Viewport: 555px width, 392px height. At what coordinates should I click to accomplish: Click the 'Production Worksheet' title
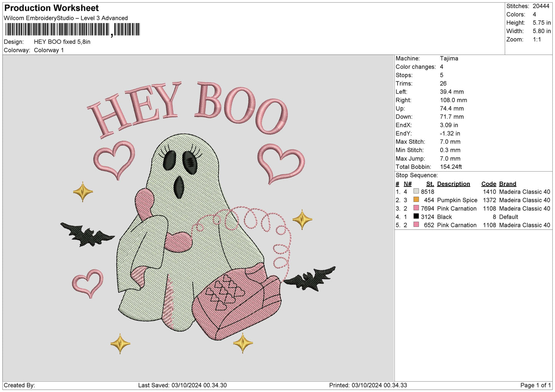[x=51, y=8]
